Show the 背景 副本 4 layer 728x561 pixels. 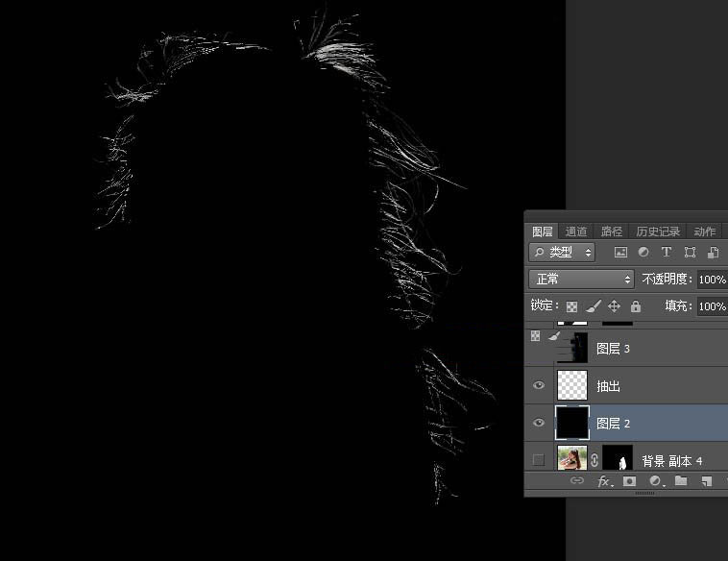(539, 460)
